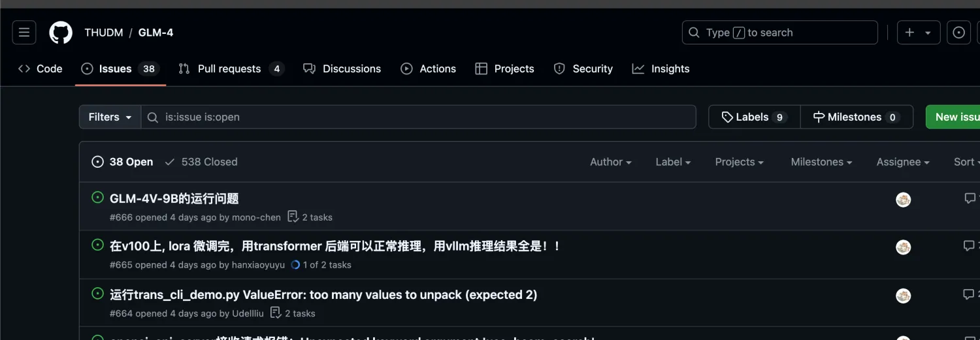980x340 pixels.
Task: Click the assignee avatar on issue #665
Action: [904, 247]
